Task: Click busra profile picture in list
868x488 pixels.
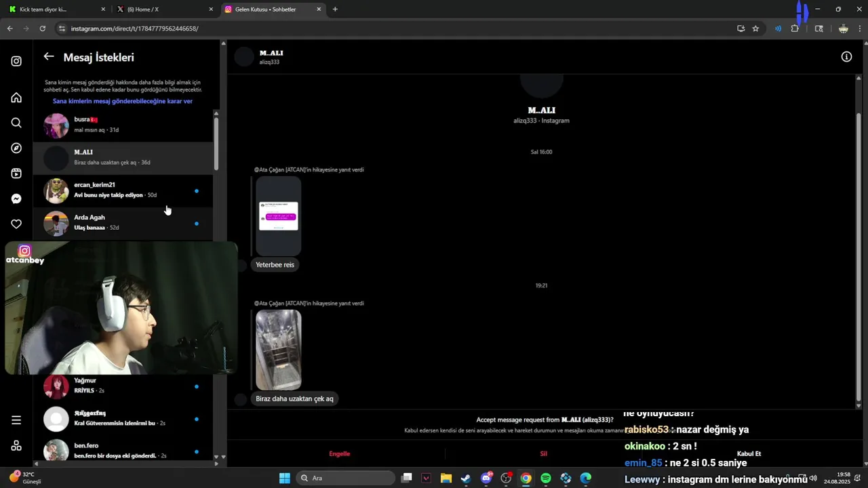Action: 56,125
